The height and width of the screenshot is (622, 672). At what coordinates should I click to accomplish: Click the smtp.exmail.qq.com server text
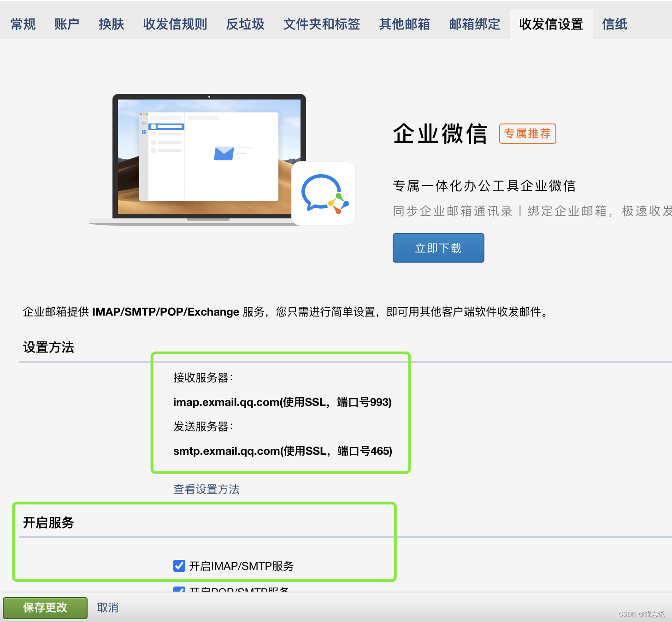[x=283, y=451]
